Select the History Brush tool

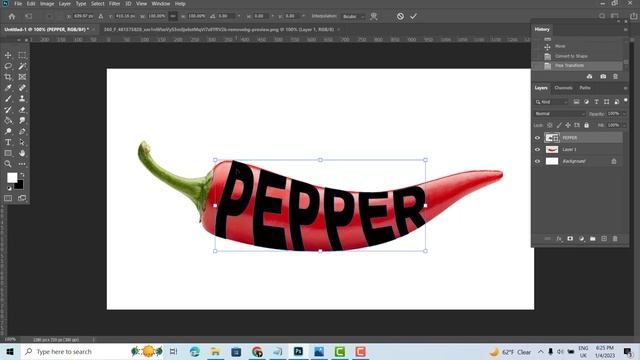coord(8,109)
